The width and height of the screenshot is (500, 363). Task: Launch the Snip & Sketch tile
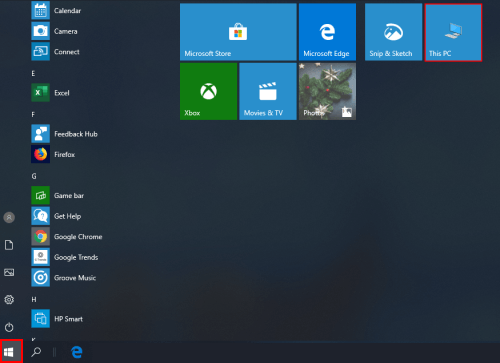[393, 32]
